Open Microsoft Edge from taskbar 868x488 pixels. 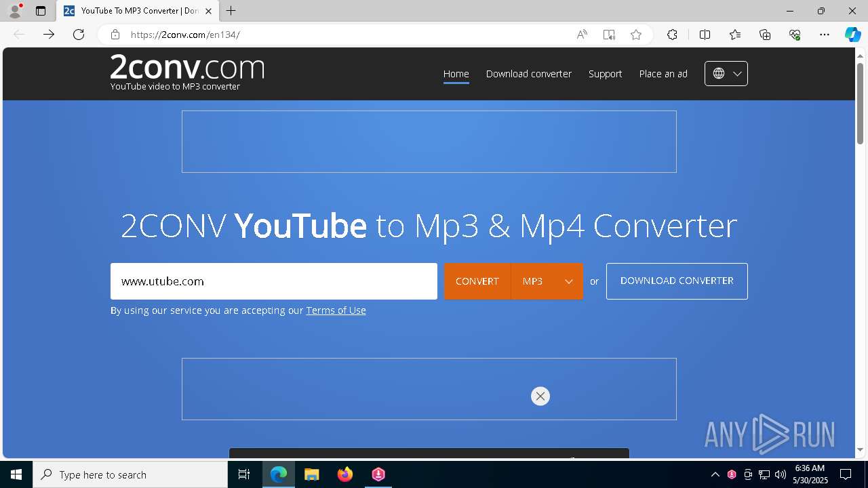point(279,474)
